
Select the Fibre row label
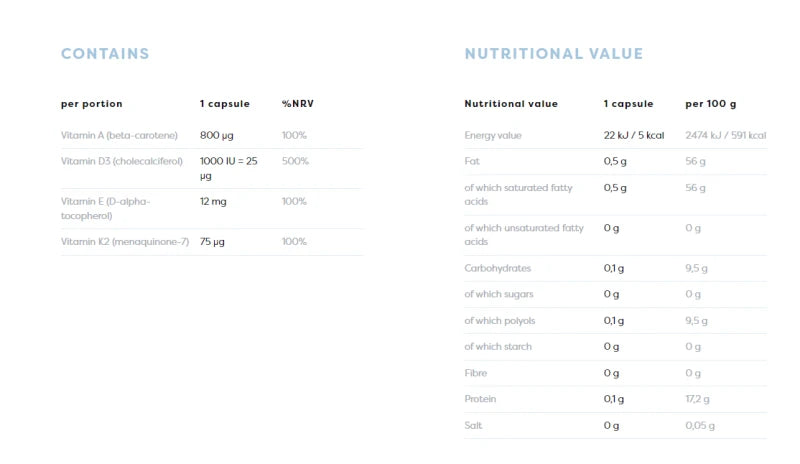click(476, 373)
